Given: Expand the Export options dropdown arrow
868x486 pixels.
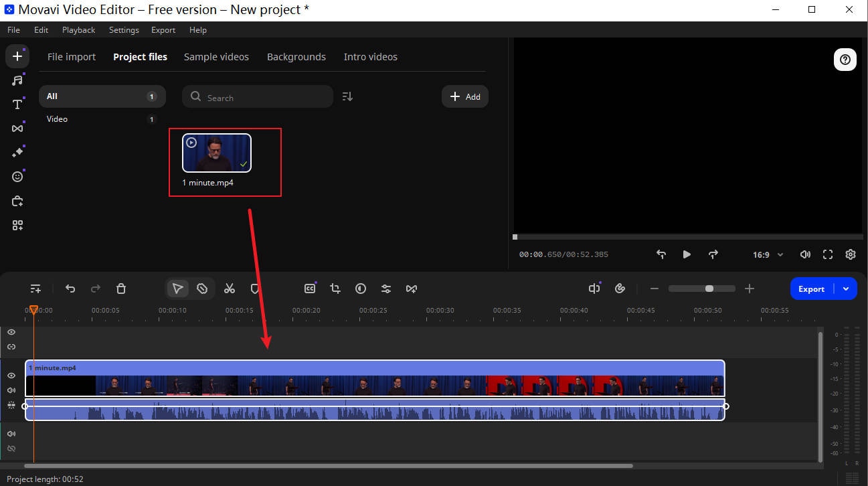Looking at the screenshot, I should (x=846, y=289).
